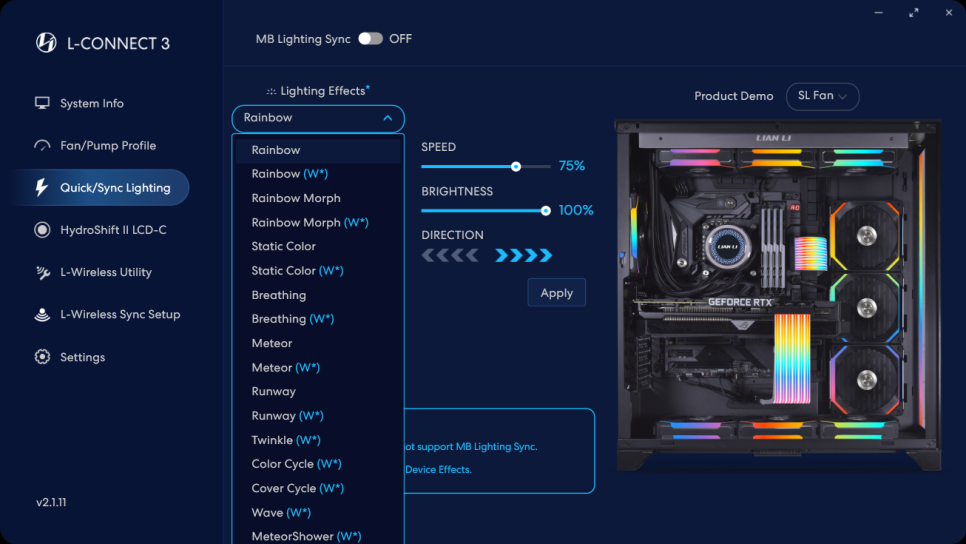Screen dimensions: 966x544
Task: Choose Breathing effect in the list
Action: (279, 295)
